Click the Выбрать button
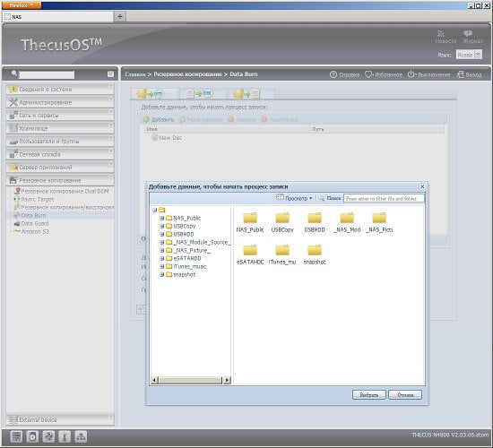 point(368,395)
